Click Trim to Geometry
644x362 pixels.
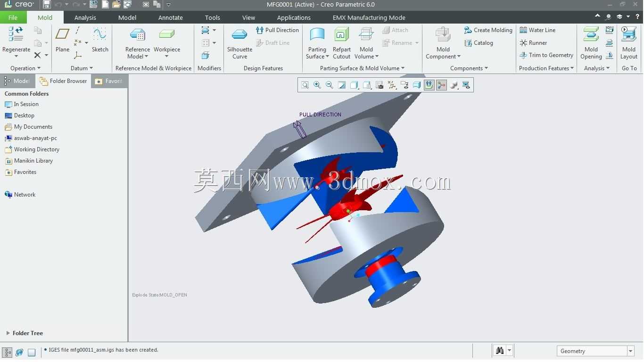point(546,55)
